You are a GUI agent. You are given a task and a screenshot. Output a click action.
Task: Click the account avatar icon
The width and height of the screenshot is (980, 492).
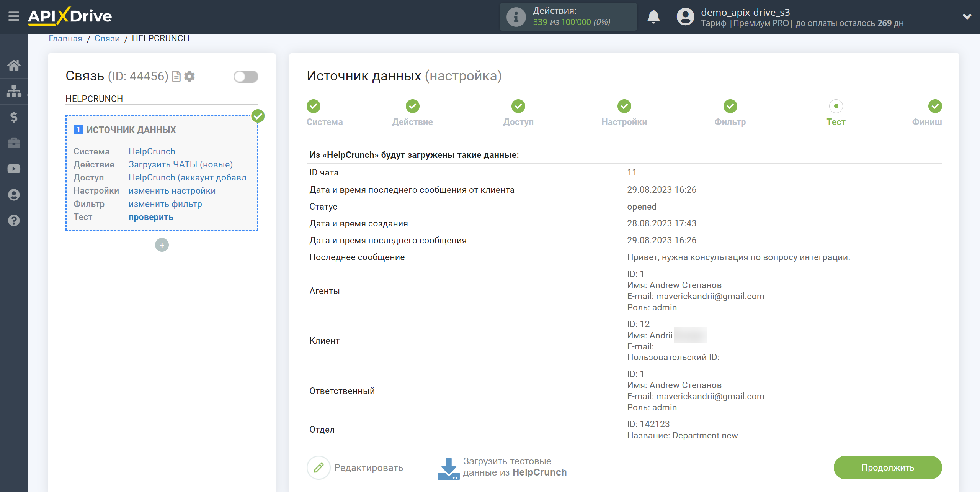pos(685,17)
